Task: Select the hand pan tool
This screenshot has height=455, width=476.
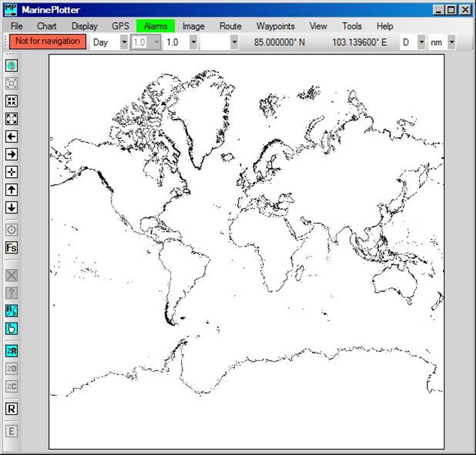Action: (x=10, y=328)
